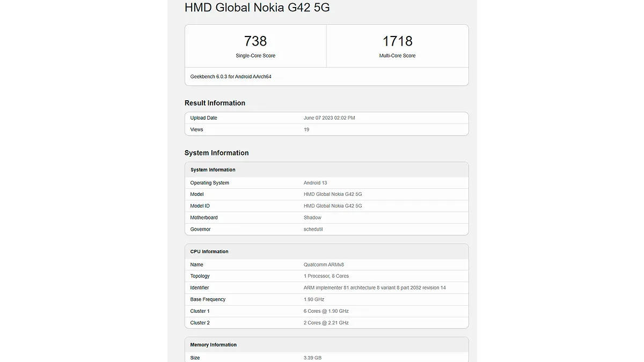The height and width of the screenshot is (362, 644).
Task: Click the Cluster 1 cores value
Action: tap(326, 311)
